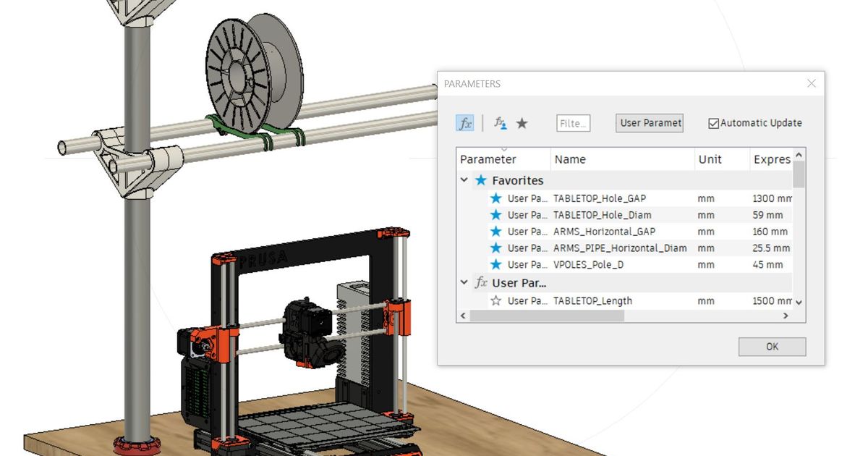Click the blue star beside VPOLES_Pole_D

click(495, 264)
